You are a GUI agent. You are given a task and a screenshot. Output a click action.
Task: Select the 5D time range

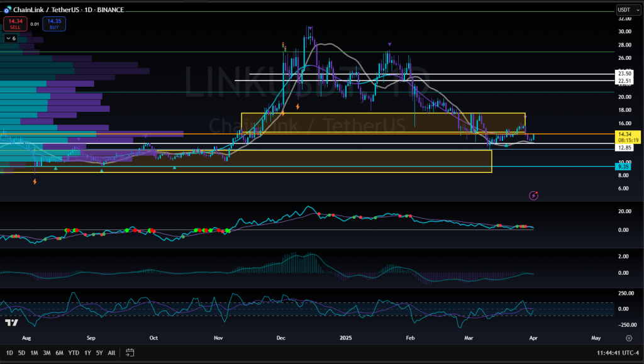pyautogui.click(x=22, y=353)
